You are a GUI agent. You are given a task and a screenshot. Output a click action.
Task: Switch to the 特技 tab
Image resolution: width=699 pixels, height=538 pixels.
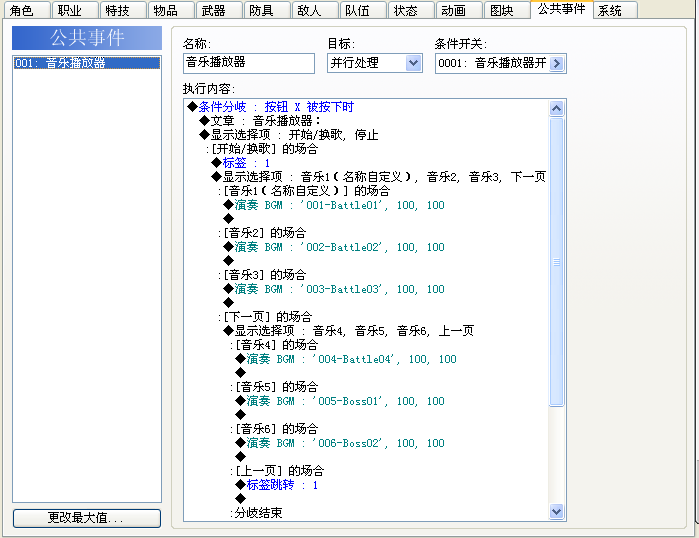click(x=123, y=10)
